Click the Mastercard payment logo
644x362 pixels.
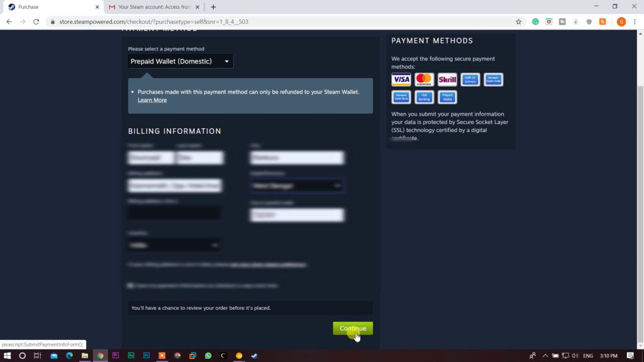pos(424,79)
